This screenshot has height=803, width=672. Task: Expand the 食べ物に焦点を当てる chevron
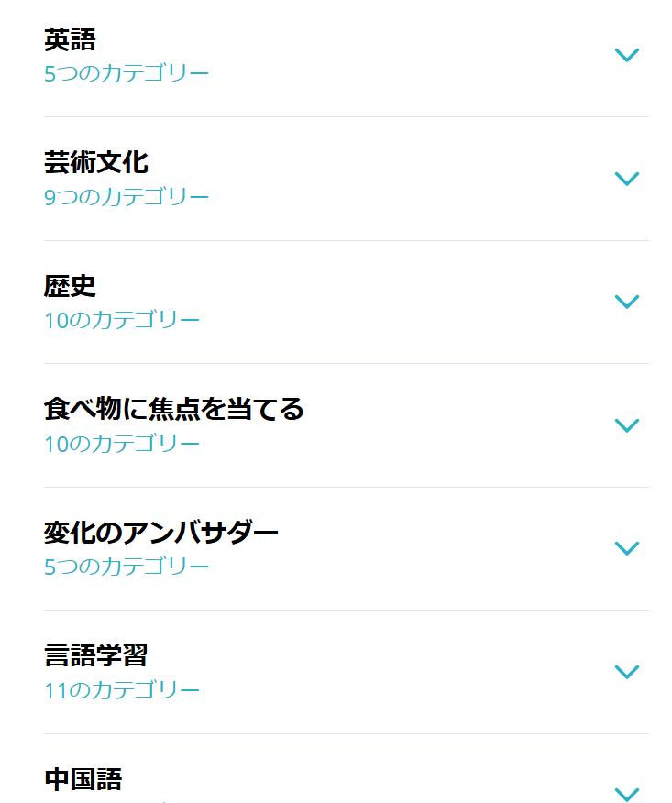626,425
